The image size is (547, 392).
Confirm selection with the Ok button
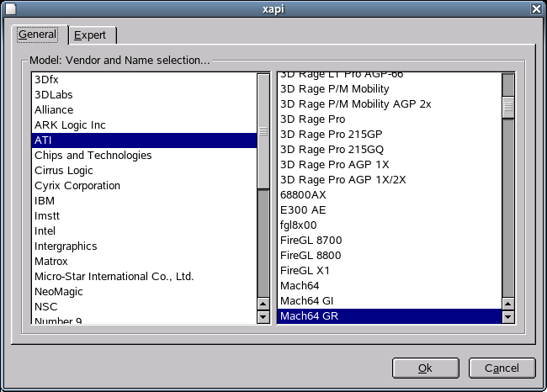tap(425, 368)
